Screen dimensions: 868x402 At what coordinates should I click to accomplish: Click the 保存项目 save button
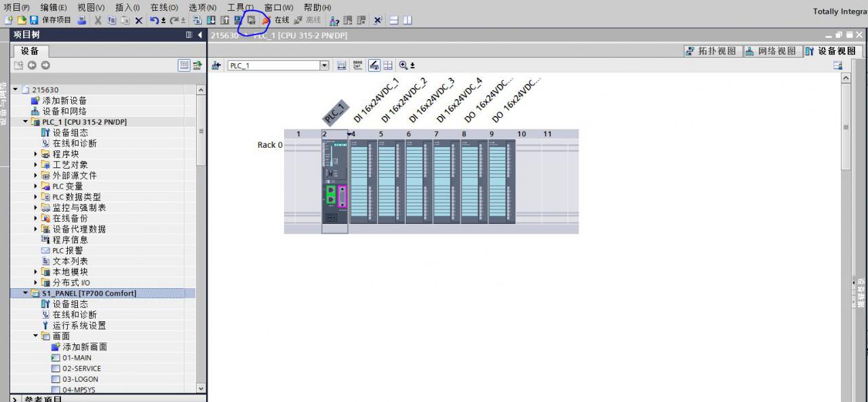[x=50, y=20]
